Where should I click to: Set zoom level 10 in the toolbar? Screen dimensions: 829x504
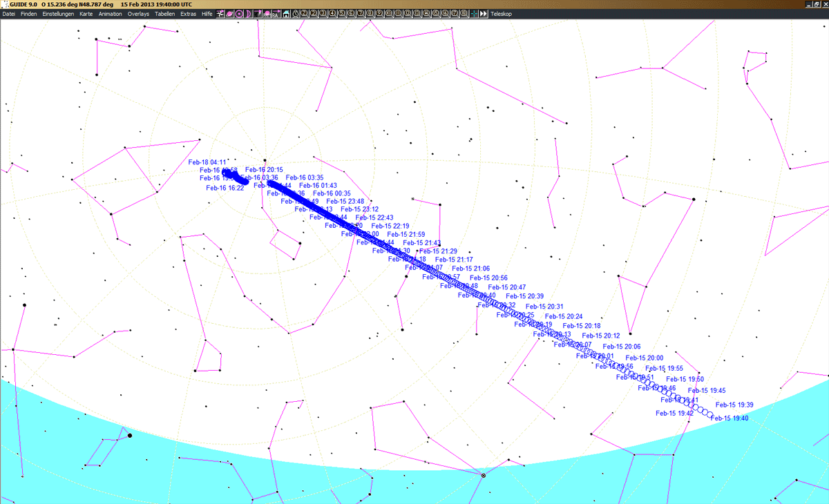tap(388, 14)
